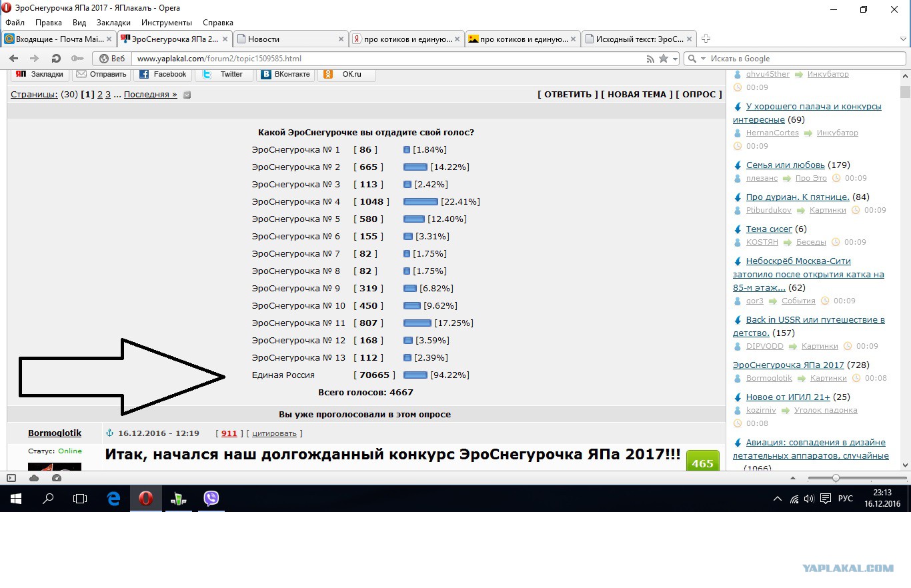
Task: Click the ОПРОС link
Action: [699, 95]
